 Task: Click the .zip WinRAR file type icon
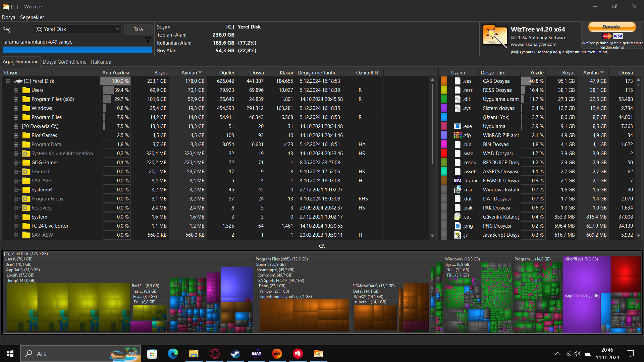click(x=458, y=135)
